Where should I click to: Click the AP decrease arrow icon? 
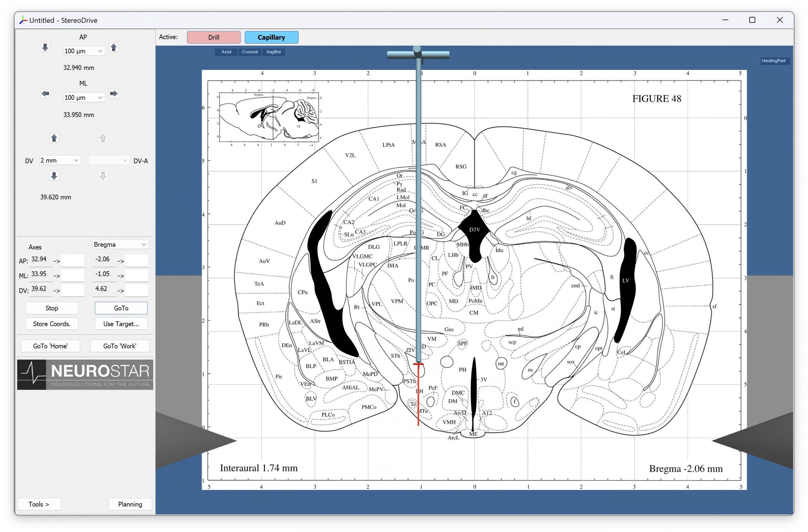tap(45, 48)
